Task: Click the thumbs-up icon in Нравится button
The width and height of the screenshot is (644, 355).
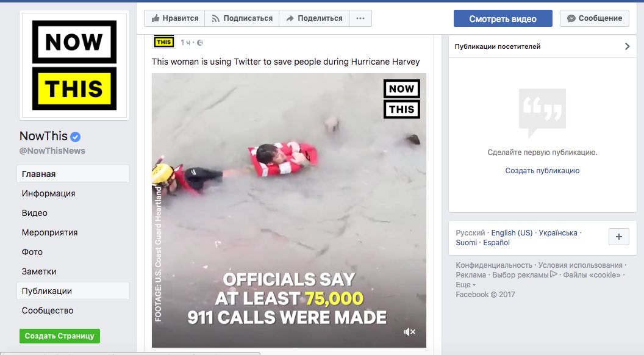Action: tap(156, 18)
